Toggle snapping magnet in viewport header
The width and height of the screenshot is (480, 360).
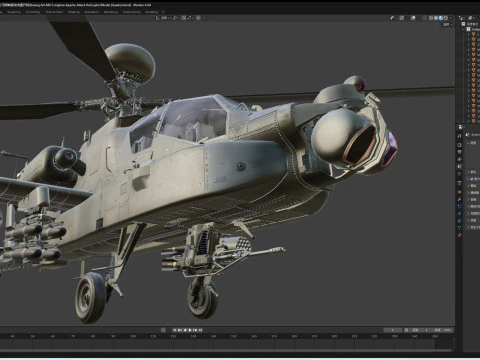184,18
